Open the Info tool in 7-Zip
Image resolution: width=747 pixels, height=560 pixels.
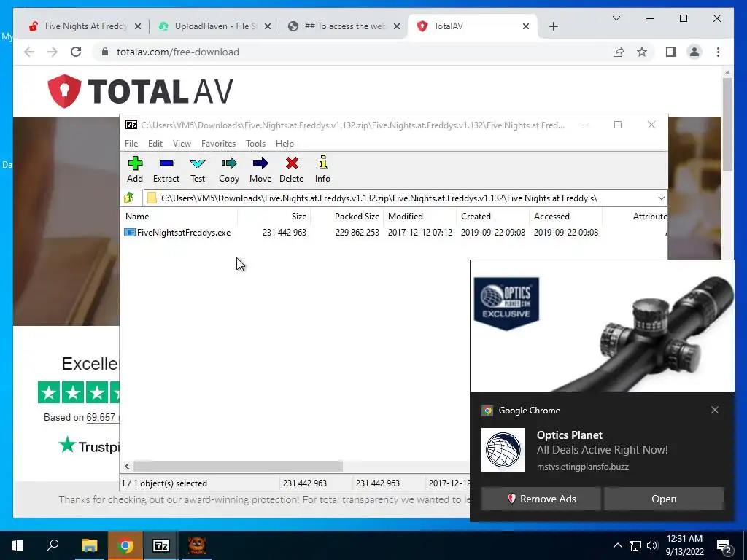click(x=322, y=169)
